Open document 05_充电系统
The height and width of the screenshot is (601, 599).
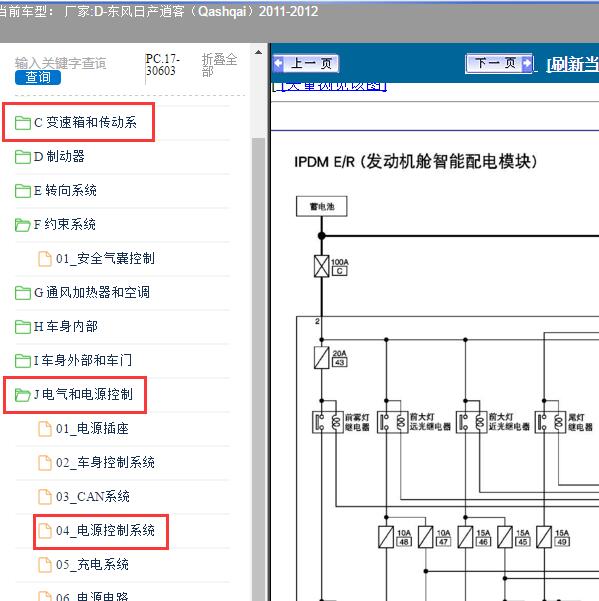pyautogui.click(x=92, y=564)
